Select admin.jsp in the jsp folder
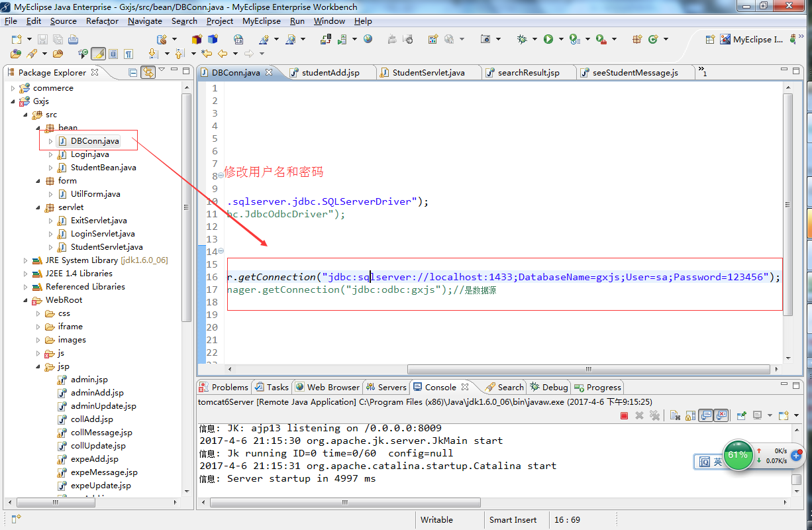Image resolution: width=812 pixels, height=530 pixels. point(89,380)
